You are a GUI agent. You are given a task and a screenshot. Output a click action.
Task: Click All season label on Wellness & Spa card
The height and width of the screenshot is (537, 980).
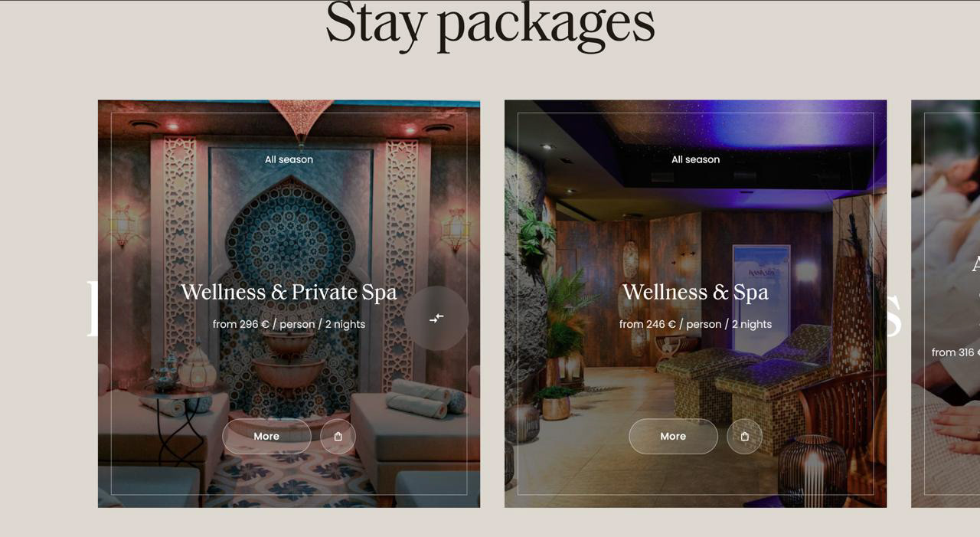pos(695,159)
